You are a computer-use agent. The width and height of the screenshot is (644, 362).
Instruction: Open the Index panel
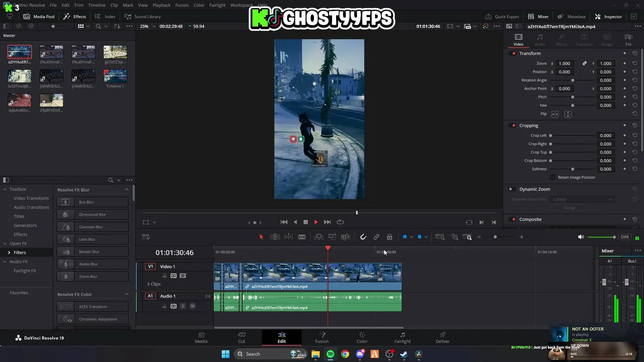pos(105,17)
